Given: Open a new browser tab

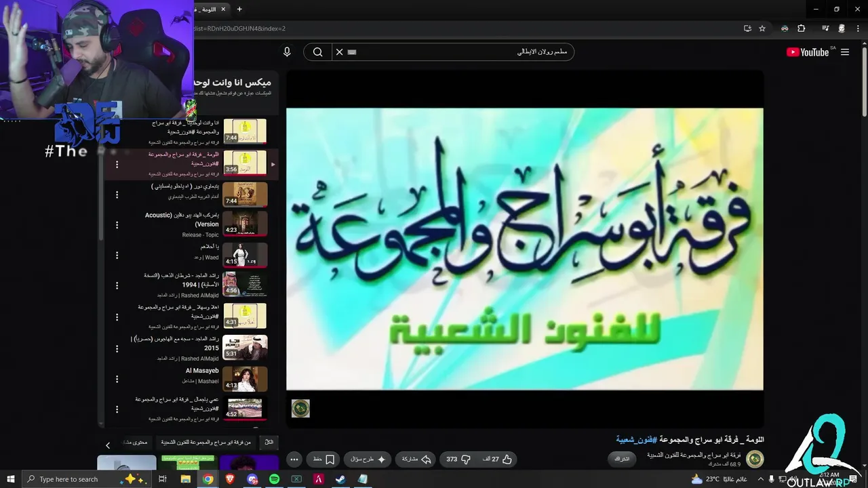Looking at the screenshot, I should (239, 9).
